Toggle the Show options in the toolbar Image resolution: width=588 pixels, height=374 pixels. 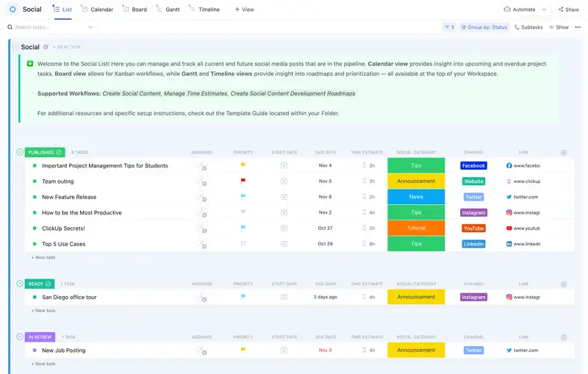tap(558, 27)
